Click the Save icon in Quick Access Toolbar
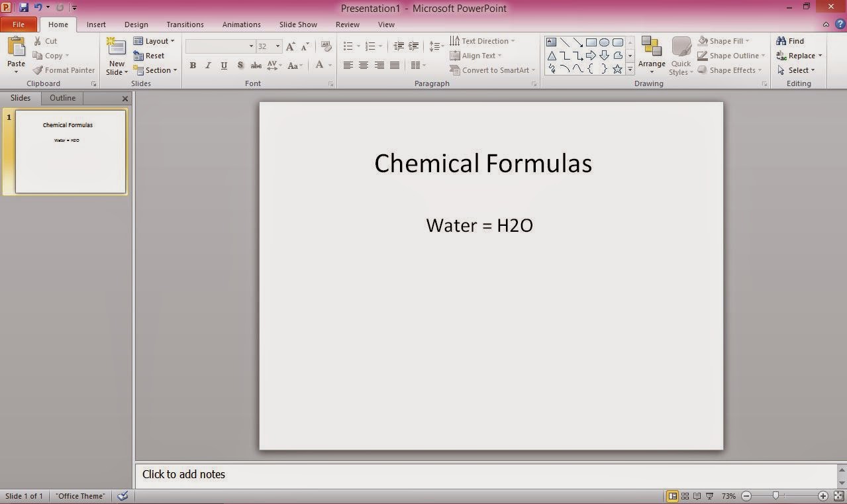Screen dimensions: 847x504 click(24, 7)
